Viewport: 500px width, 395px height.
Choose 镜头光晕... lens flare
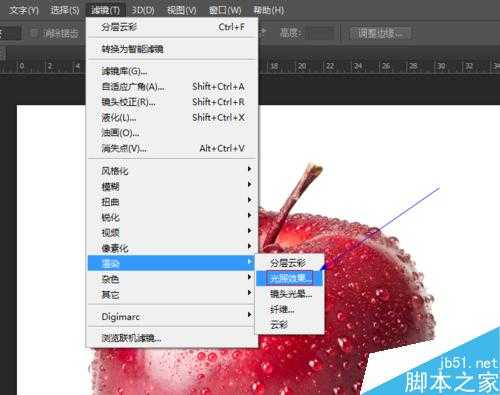(x=289, y=294)
